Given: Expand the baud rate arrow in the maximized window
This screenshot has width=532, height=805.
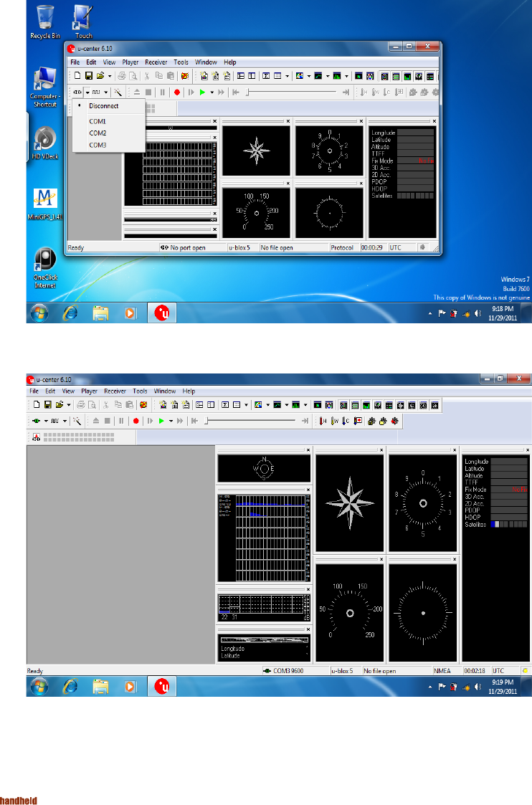Looking at the screenshot, I should tap(65, 421).
